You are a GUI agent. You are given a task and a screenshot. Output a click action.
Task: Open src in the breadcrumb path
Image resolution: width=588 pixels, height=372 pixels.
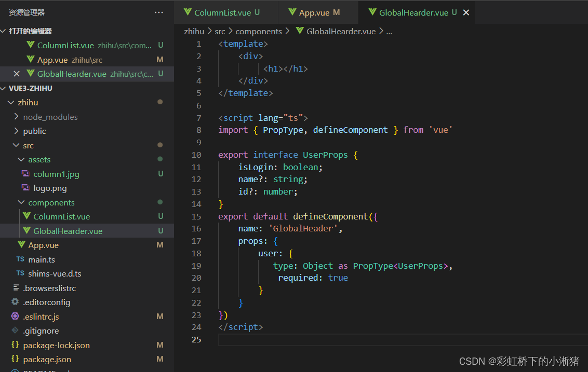220,32
